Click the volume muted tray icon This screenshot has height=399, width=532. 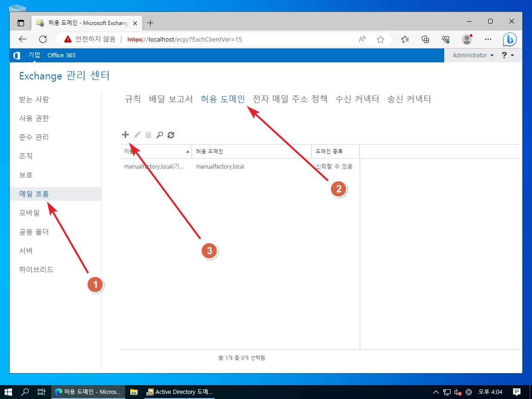pyautogui.click(x=458, y=392)
